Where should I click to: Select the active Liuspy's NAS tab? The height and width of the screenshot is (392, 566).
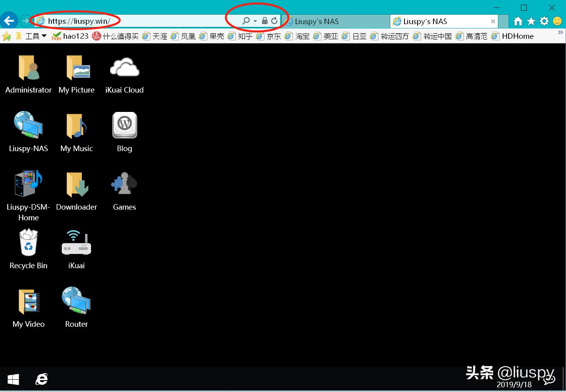(x=443, y=21)
